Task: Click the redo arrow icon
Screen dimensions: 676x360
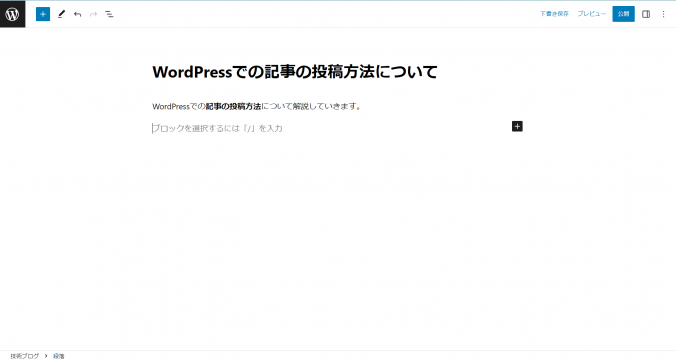Action: tap(93, 14)
